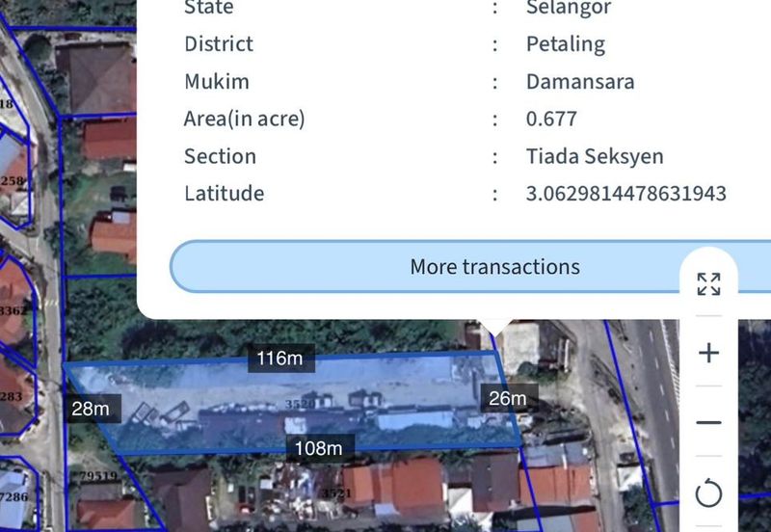The width and height of the screenshot is (771, 532).
Task: Select the 28m side measurement label
Action: click(x=90, y=409)
